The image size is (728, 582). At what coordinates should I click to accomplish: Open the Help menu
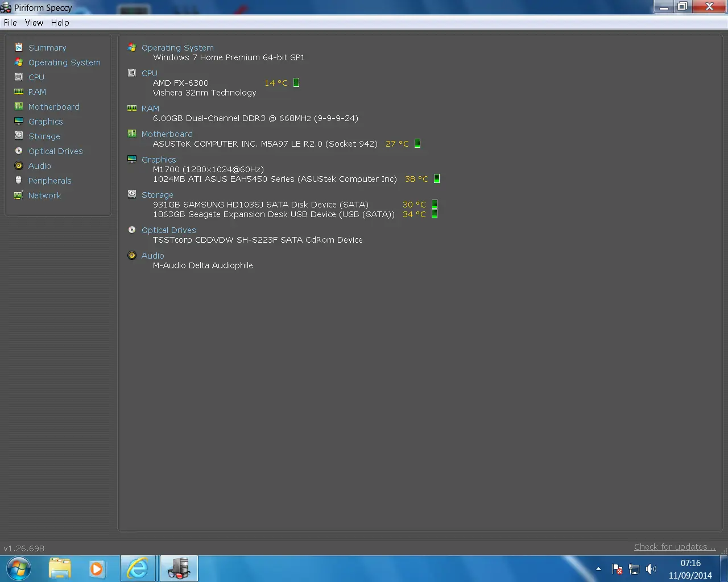60,23
